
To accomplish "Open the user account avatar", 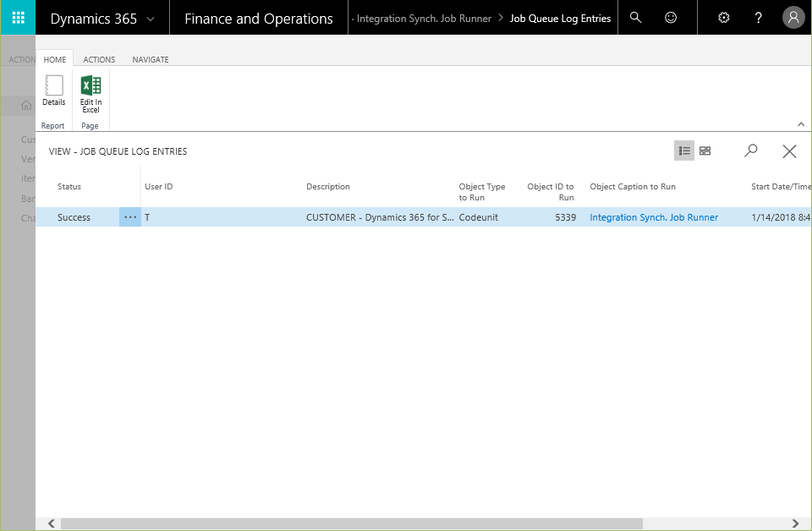I will pos(793,18).
